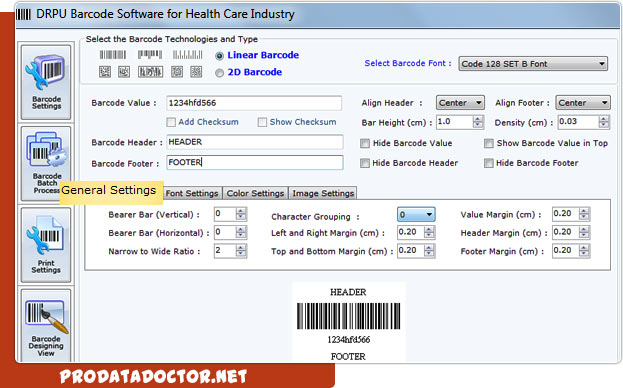623x388 pixels.
Task: Click Narrow to Wide Ratio spinner arrows
Action: [241, 251]
